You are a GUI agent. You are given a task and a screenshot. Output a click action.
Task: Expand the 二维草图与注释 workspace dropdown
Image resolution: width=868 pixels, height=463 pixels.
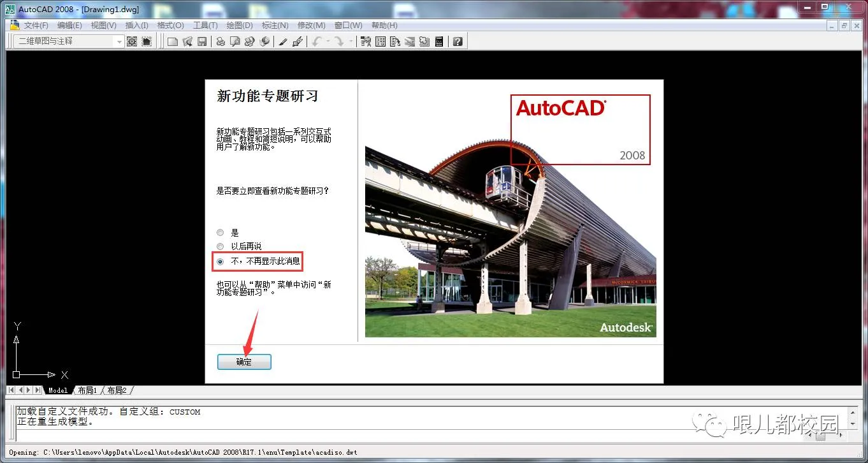coord(119,41)
